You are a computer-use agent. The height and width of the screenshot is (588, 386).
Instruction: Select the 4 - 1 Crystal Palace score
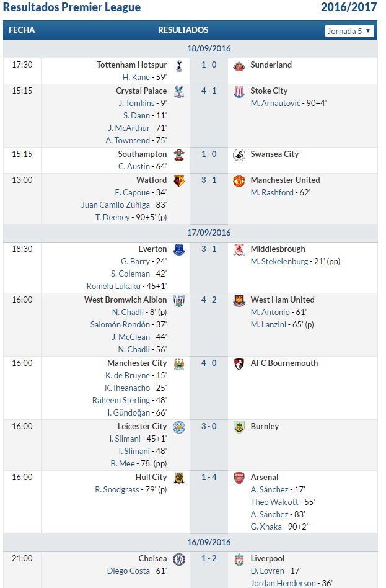coord(209,91)
